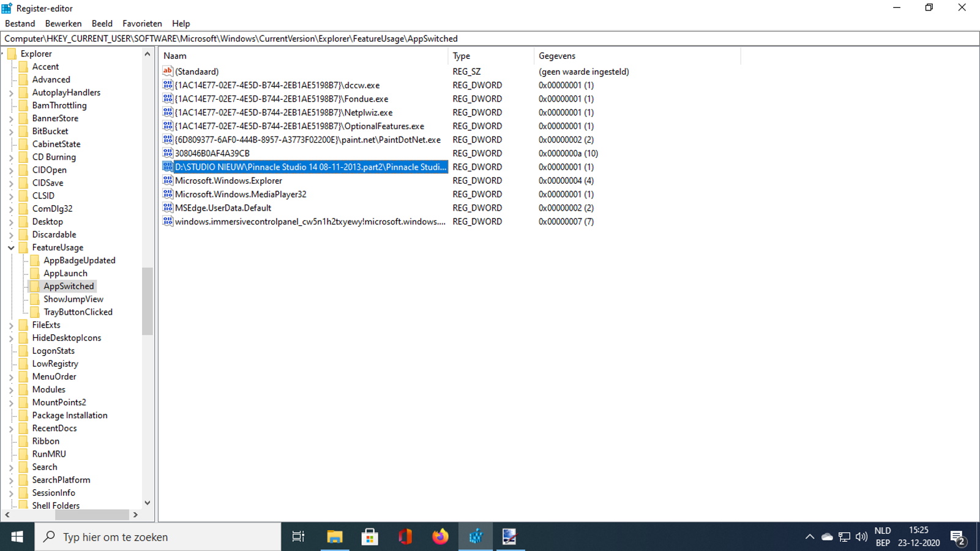
Task: Click the MediaPlayer32 value icon
Action: [x=168, y=194]
